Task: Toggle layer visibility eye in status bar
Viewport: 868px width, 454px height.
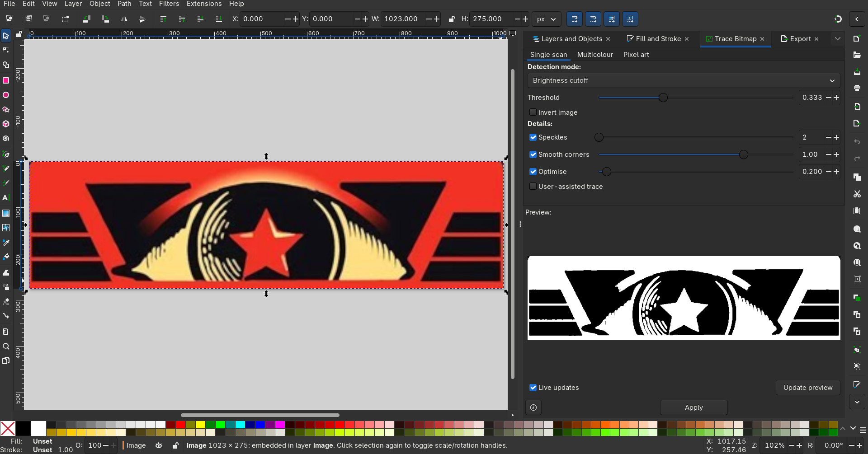Action: click(x=159, y=445)
